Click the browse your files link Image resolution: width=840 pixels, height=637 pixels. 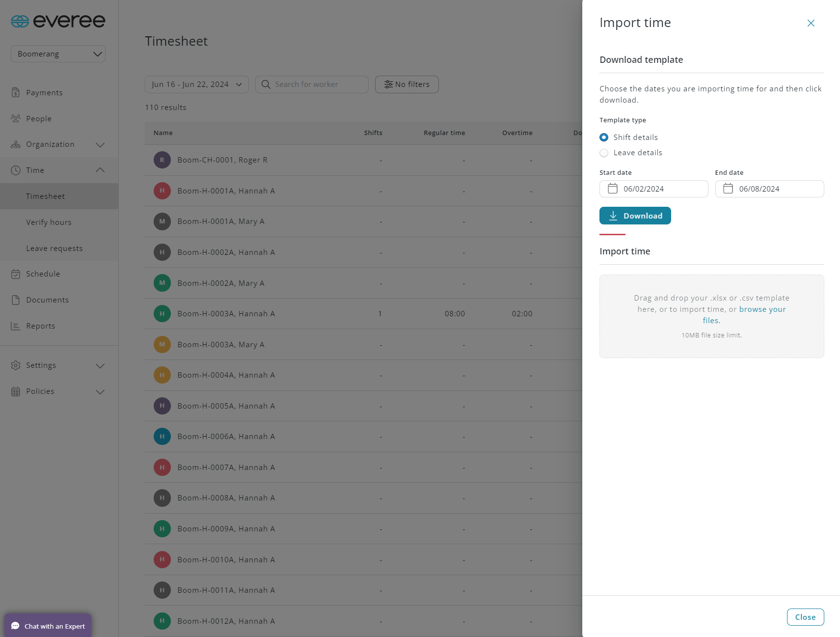click(762, 309)
